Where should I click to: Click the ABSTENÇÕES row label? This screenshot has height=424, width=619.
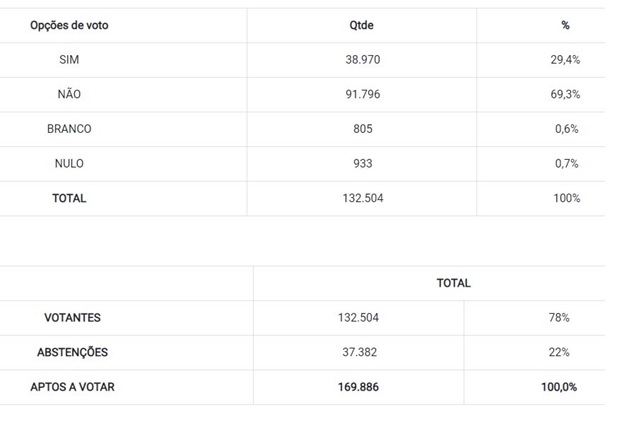pyautogui.click(x=72, y=352)
